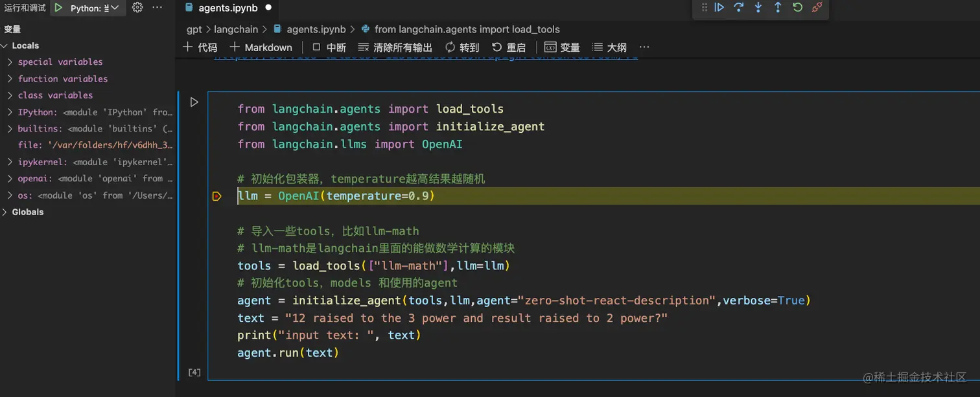Screen dimensions: 980x397
Task: Switch to the agents.ipynb editor tab
Action: [227, 8]
